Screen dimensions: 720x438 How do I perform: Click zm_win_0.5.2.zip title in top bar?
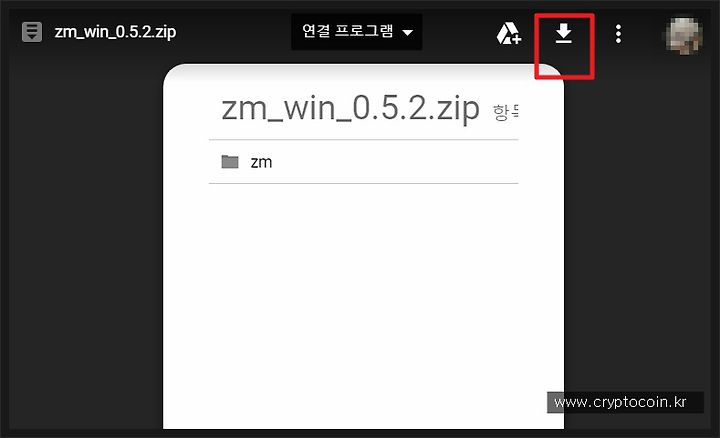[115, 32]
